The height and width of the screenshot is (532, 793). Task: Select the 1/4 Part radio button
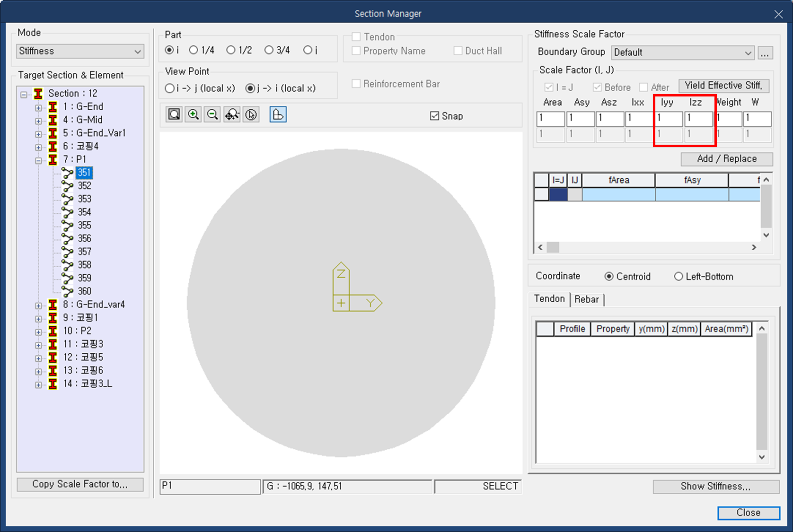coord(194,50)
